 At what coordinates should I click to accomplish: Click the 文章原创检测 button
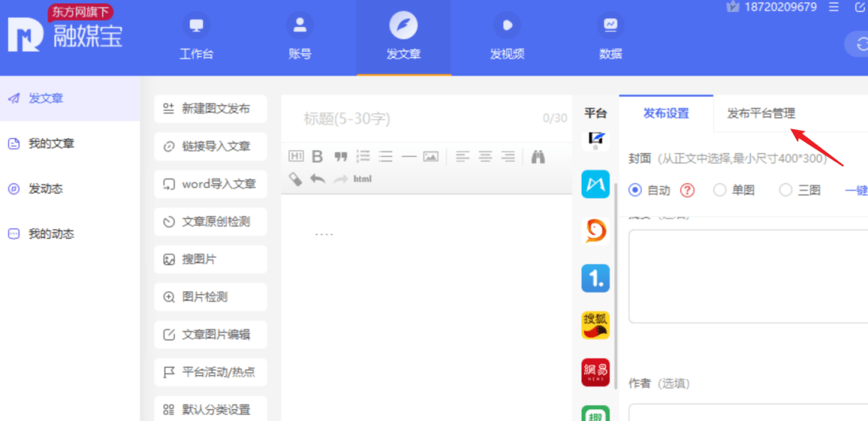click(210, 222)
